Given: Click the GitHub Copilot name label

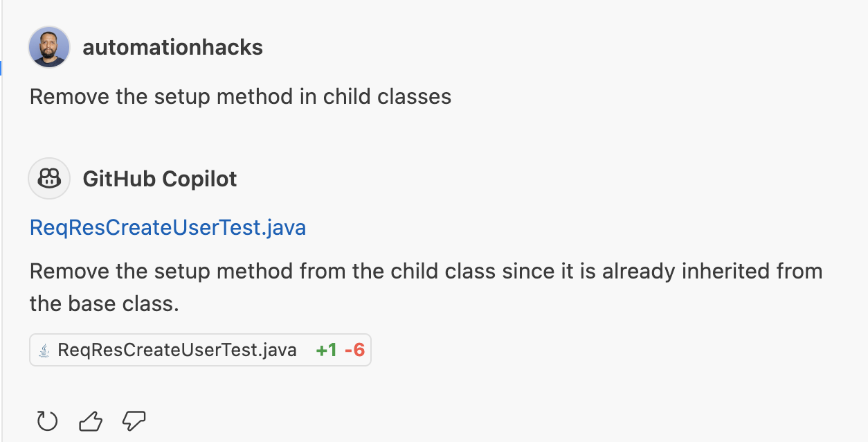Looking at the screenshot, I should pyautogui.click(x=159, y=179).
